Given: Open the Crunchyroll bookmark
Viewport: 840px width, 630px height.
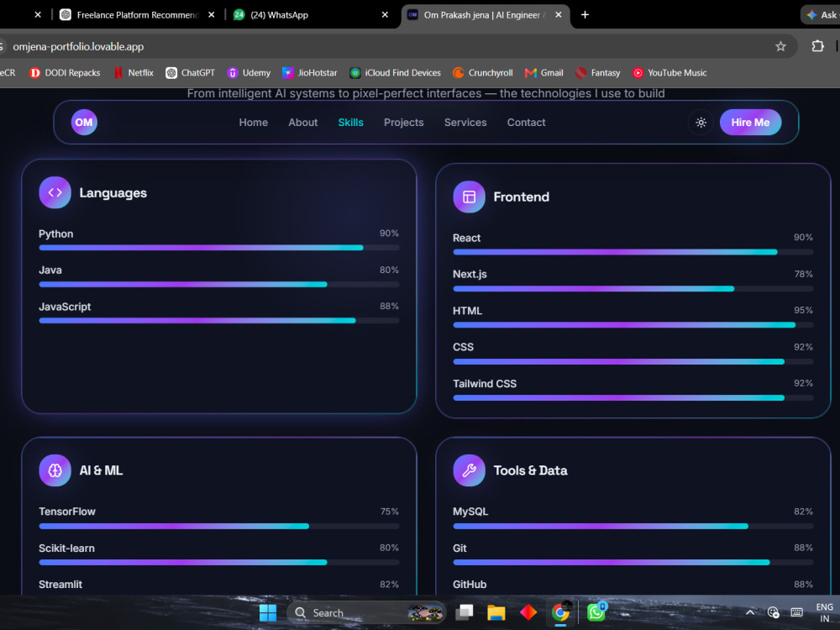Looking at the screenshot, I should 483,73.
